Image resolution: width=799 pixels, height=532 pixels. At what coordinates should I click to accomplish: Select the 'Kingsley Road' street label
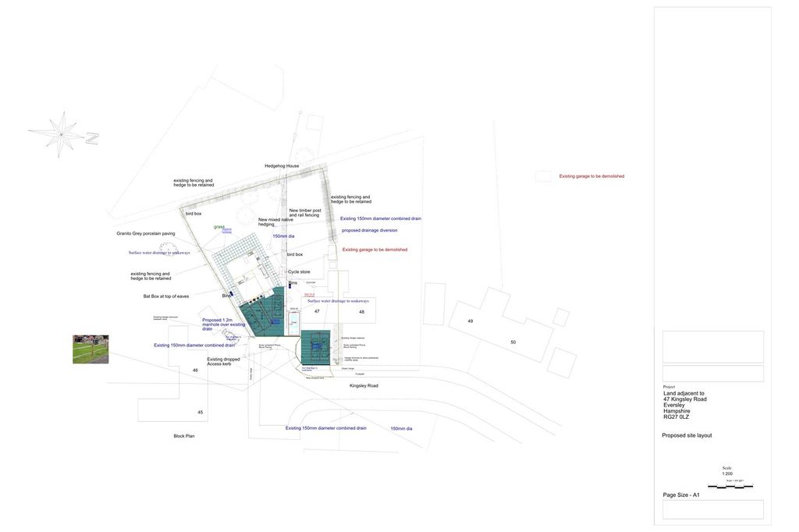tap(364, 386)
